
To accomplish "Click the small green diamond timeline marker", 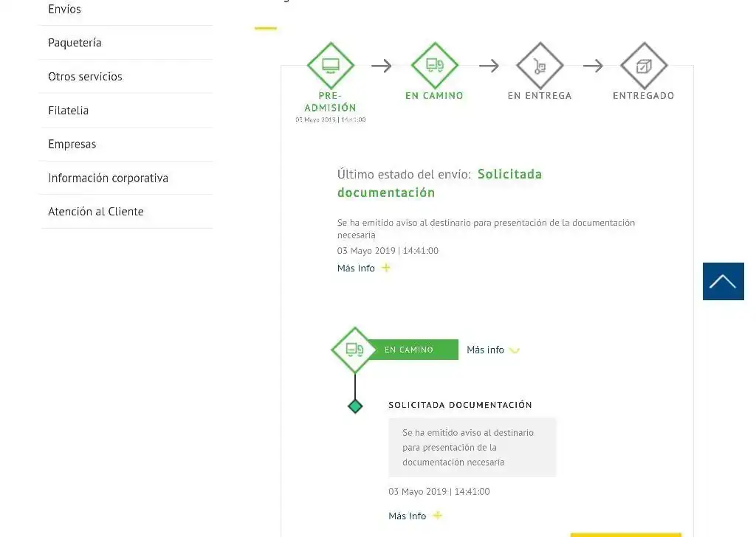I will (x=355, y=406).
